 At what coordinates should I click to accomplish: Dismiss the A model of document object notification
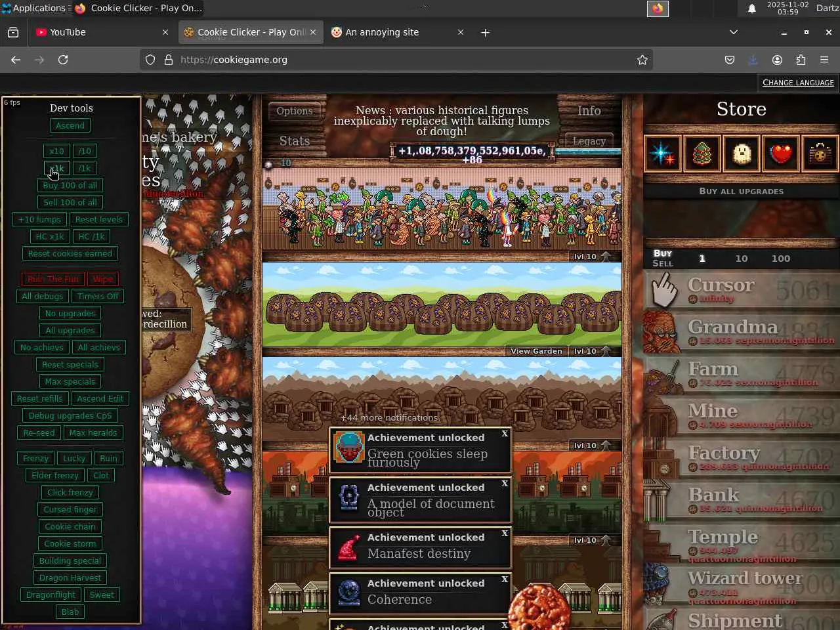(505, 484)
